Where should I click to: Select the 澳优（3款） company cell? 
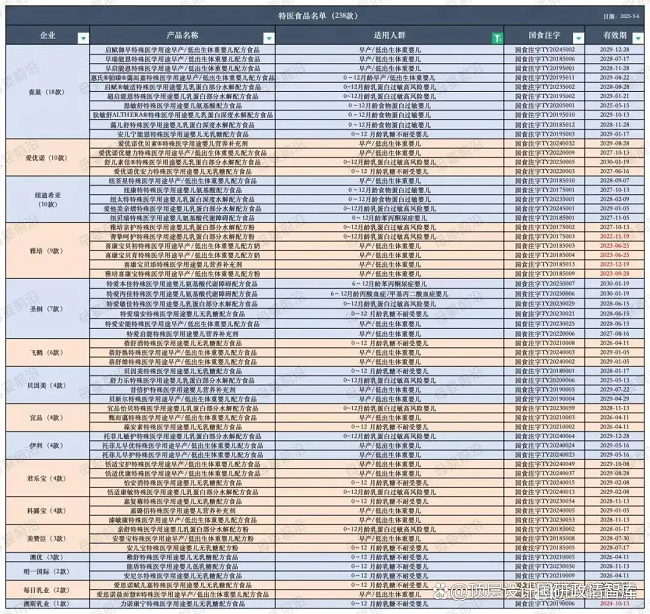[x=48, y=557]
